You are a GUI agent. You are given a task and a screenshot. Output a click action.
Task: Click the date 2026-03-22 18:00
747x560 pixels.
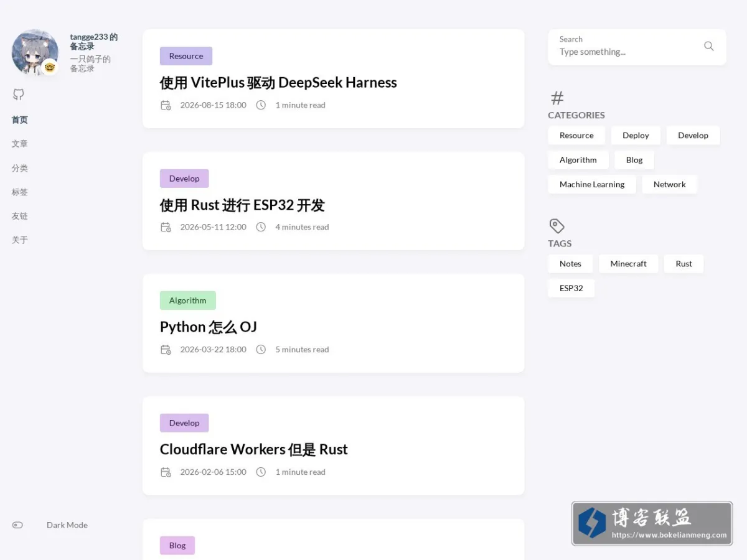pos(214,350)
